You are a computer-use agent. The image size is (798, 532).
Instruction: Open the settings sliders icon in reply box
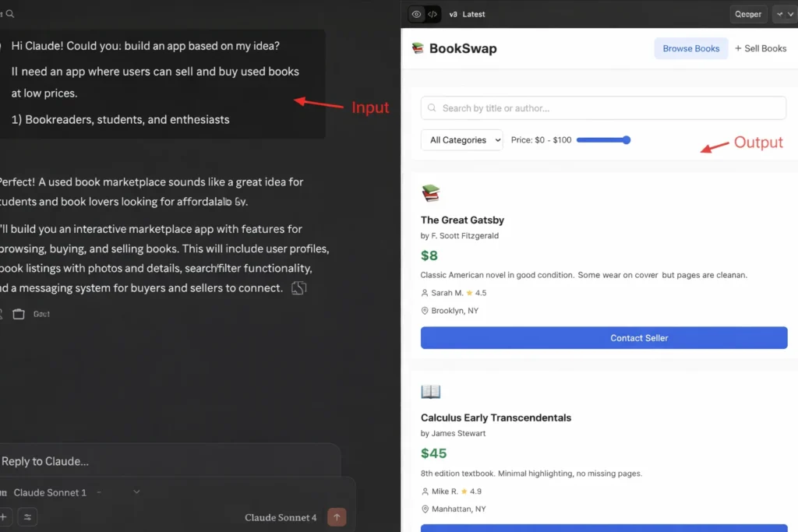pos(27,516)
